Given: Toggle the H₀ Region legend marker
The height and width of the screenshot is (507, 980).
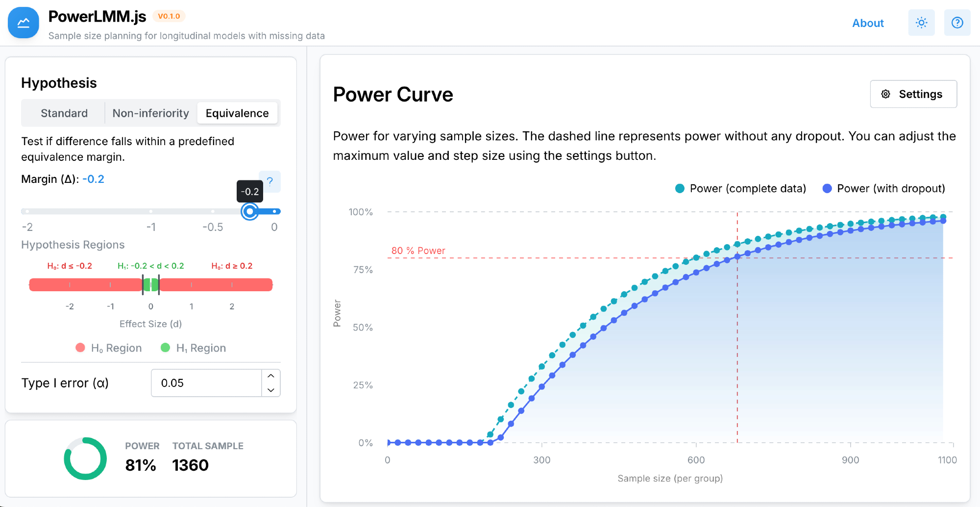Looking at the screenshot, I should [80, 348].
